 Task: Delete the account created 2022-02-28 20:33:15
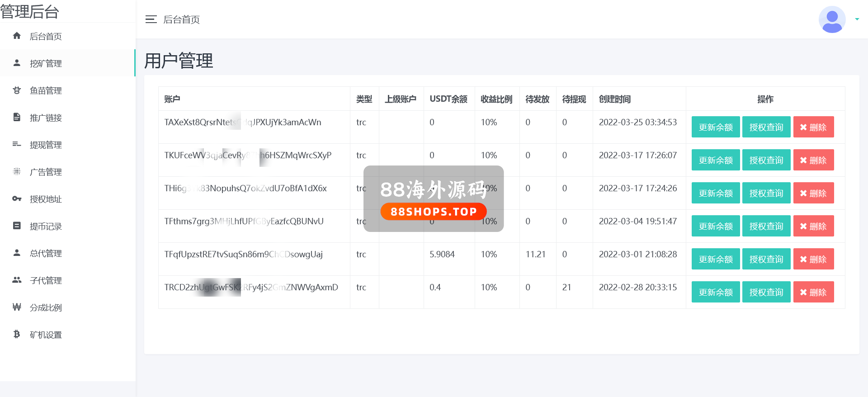(813, 292)
